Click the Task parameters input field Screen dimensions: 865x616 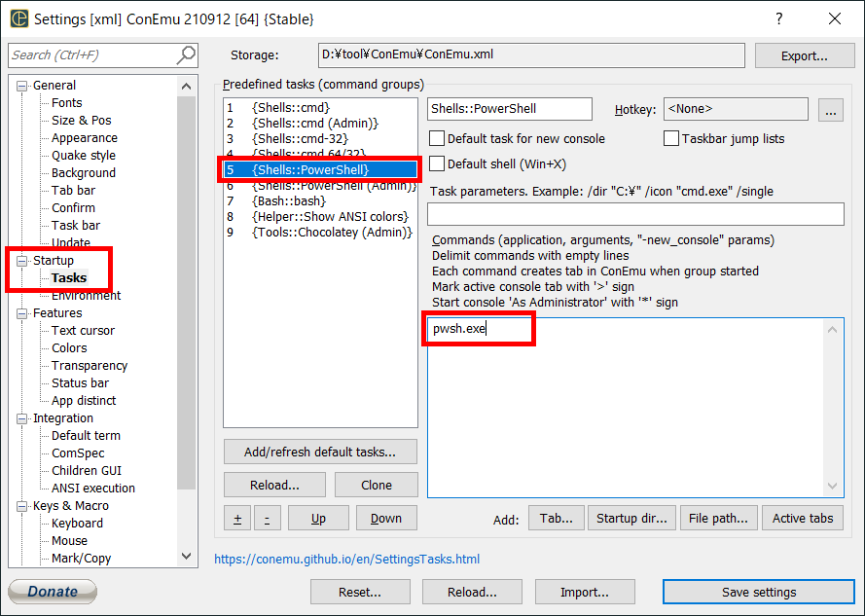tap(635, 214)
